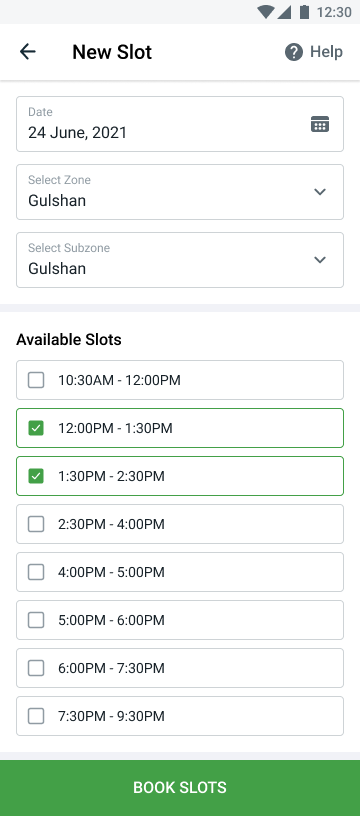This screenshot has height=816, width=360.
Task: Go back using the arrow icon
Action: pyautogui.click(x=28, y=52)
